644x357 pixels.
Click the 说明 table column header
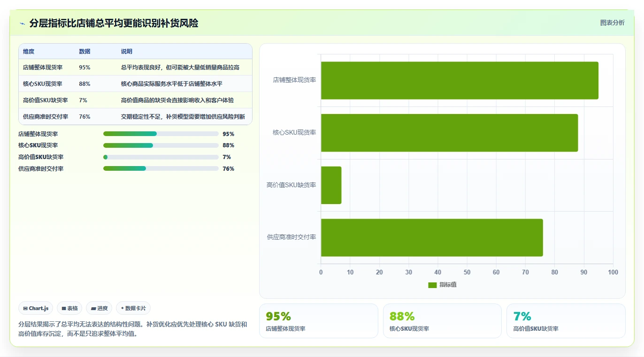(x=127, y=52)
